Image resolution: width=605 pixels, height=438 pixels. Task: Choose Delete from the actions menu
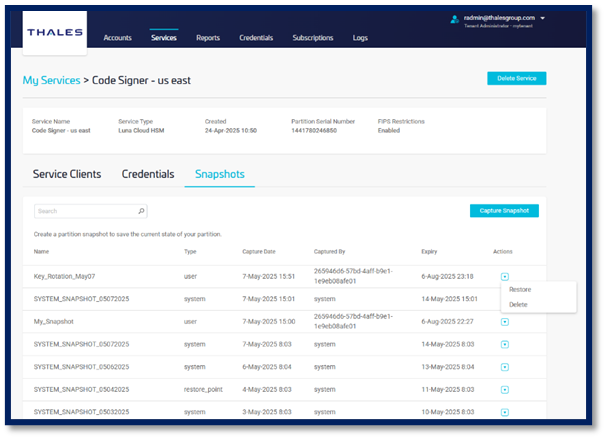[518, 304]
